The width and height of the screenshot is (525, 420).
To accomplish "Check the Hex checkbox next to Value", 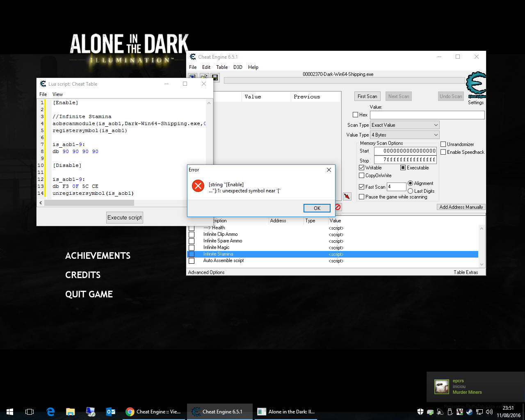I will 355,114.
